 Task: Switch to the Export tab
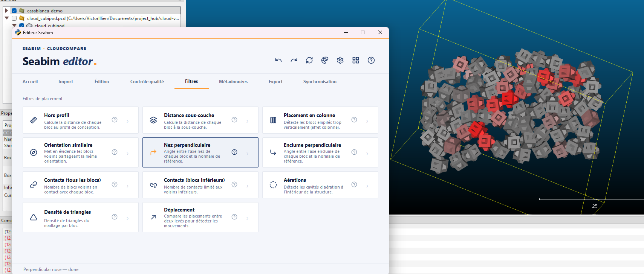[275, 82]
